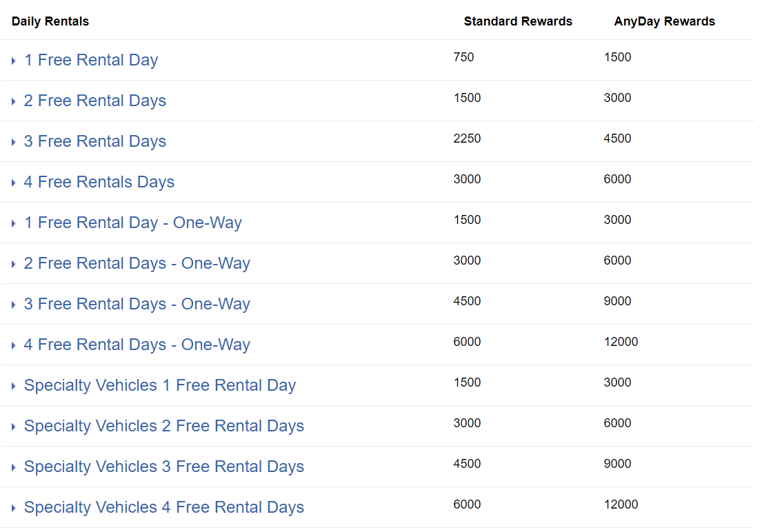Open the 2 Free Rental Days link
This screenshot has width=760, height=532.
tap(94, 101)
